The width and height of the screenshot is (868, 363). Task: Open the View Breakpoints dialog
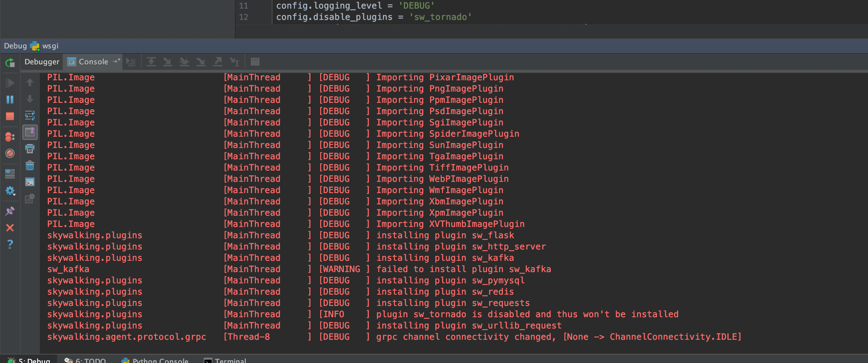click(10, 137)
